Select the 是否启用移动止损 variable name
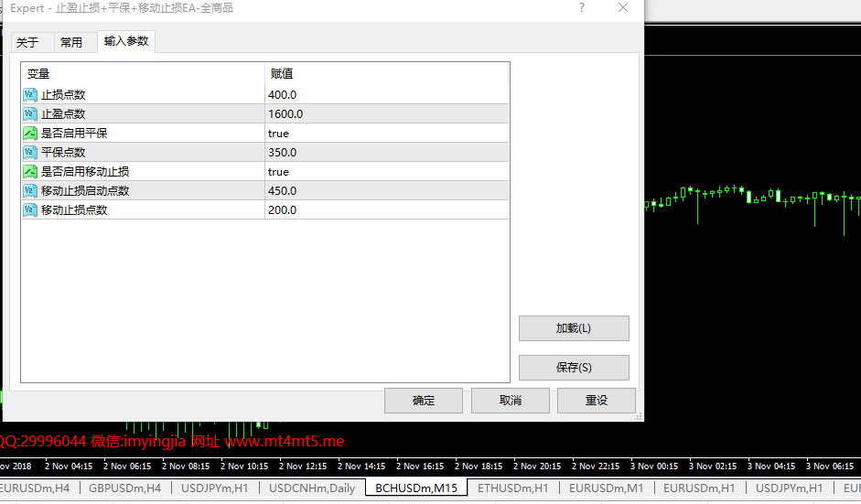 pos(85,172)
